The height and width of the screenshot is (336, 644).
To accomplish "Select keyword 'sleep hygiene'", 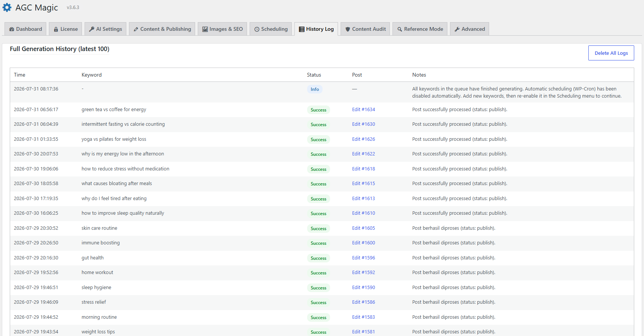I will (x=96, y=288).
